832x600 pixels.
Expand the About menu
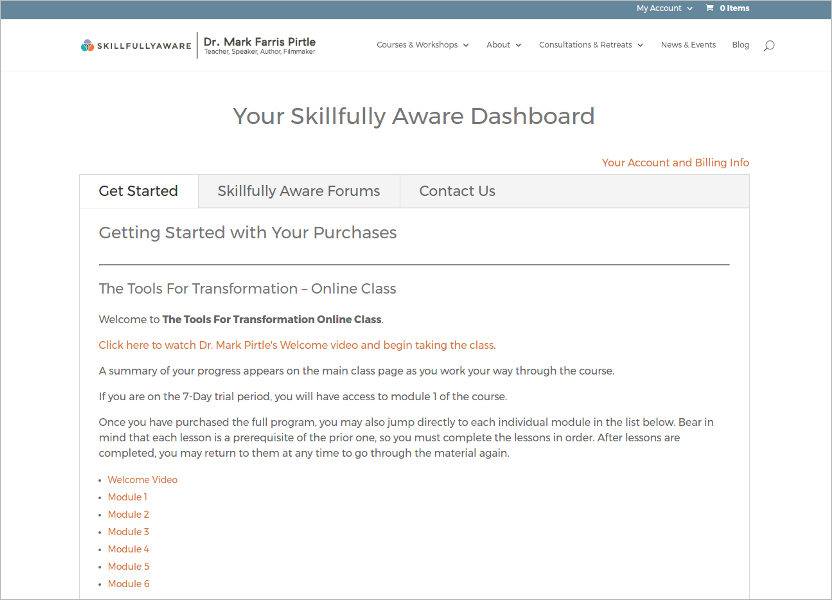[504, 45]
